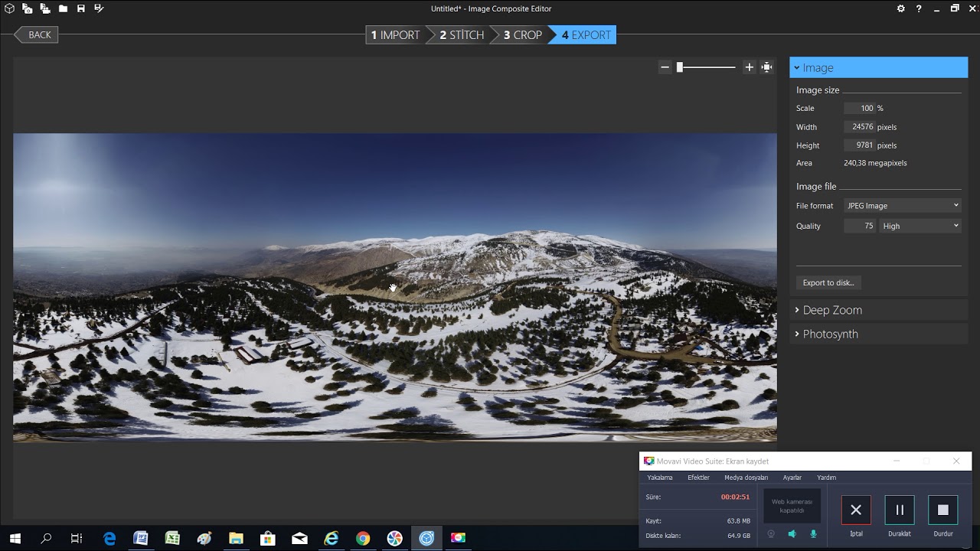980x551 pixels.
Task: Toggle system audio speaker icon in Movavi
Action: tap(792, 534)
